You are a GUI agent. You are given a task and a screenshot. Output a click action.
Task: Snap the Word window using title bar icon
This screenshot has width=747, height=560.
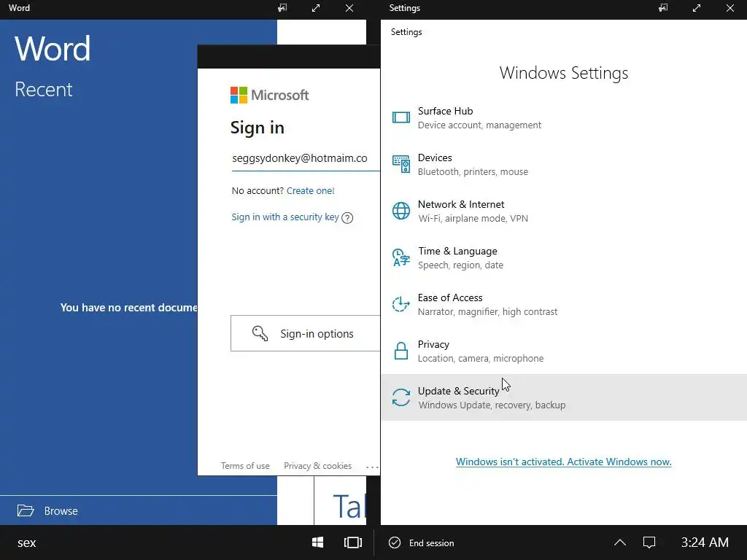click(282, 8)
